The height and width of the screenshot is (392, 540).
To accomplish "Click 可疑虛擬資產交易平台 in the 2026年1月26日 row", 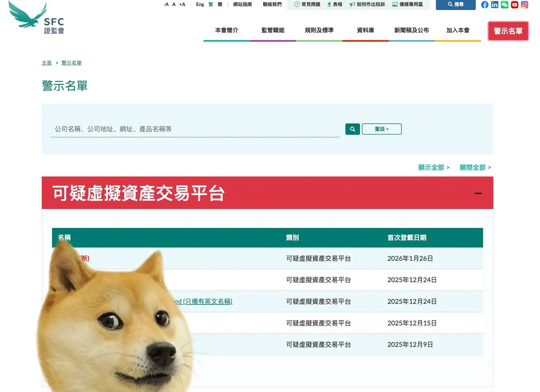I will 319,258.
